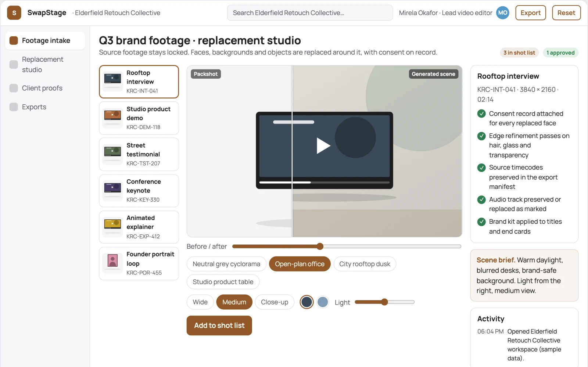Set framing to Wide
This screenshot has height=367, width=588.
click(200, 302)
